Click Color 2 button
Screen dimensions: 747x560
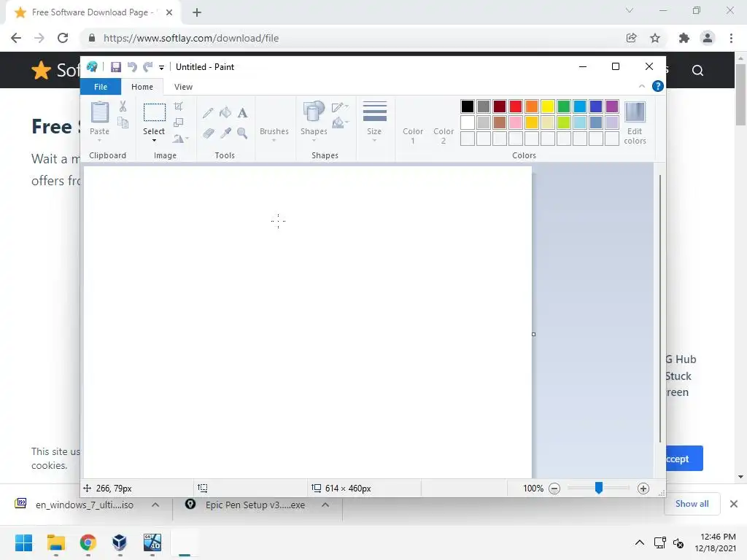[x=443, y=122]
